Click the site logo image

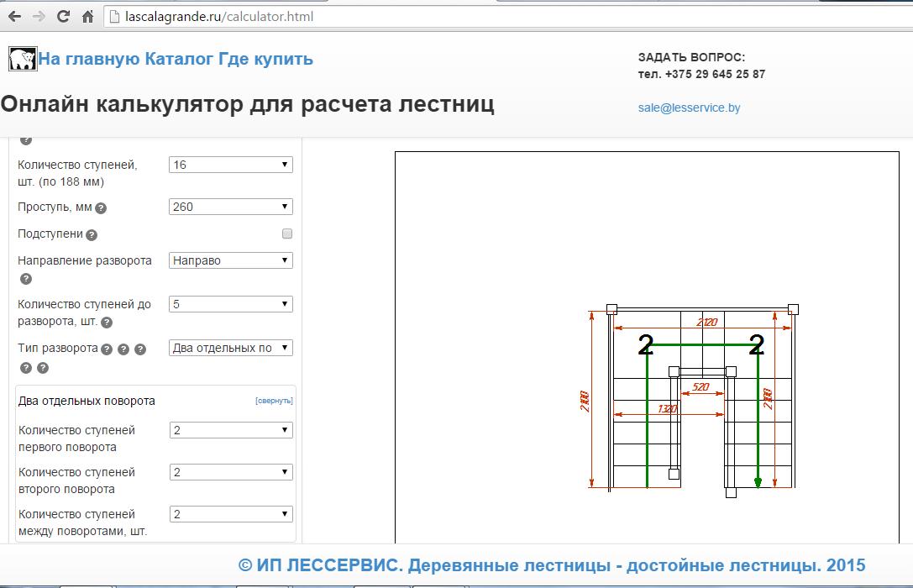[23, 59]
